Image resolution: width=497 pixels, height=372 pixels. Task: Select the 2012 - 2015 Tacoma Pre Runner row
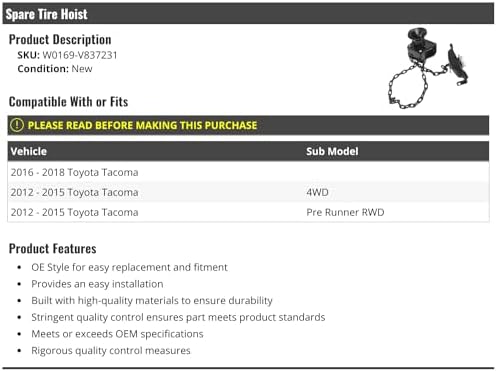click(248, 212)
